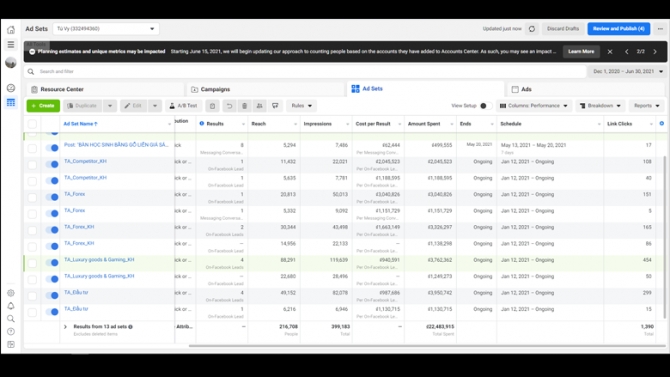Click the toolbar export tag icon
Viewport: 670px width, 377px height.
click(x=275, y=106)
